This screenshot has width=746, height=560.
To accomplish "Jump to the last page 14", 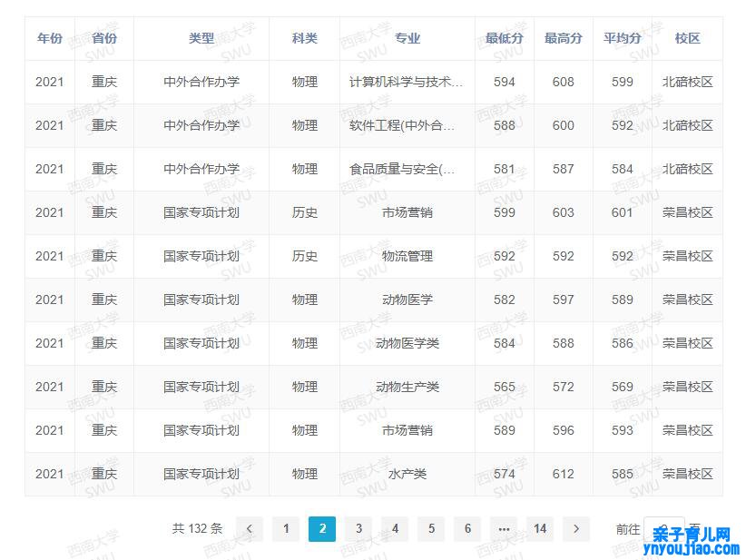I will click(x=541, y=529).
